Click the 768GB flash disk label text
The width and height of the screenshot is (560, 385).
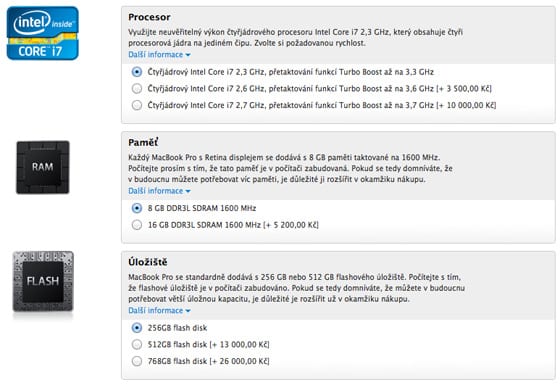tap(209, 361)
